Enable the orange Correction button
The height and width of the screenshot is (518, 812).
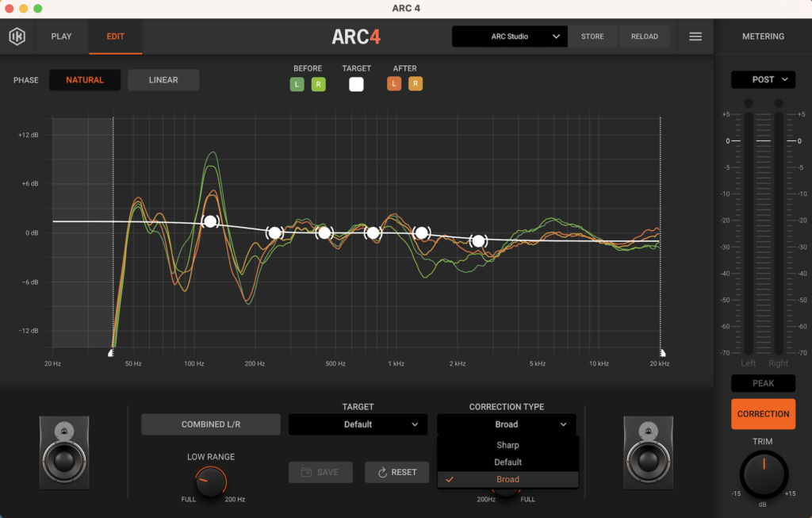pos(763,414)
